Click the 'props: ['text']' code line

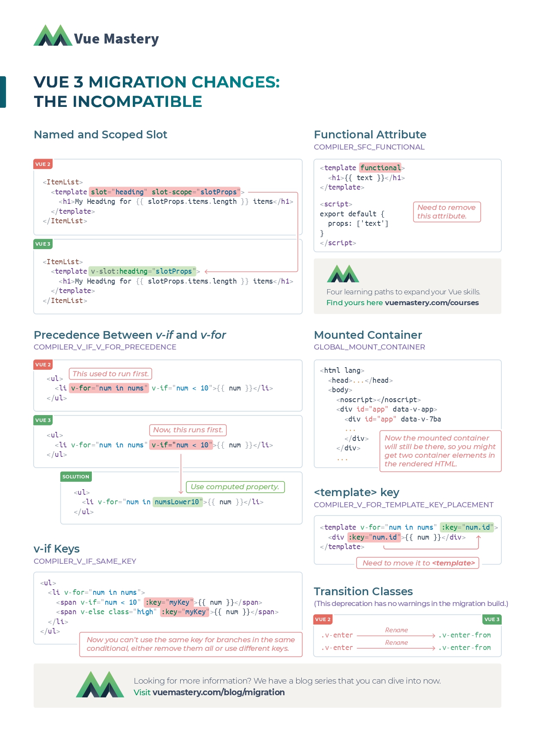tap(358, 223)
